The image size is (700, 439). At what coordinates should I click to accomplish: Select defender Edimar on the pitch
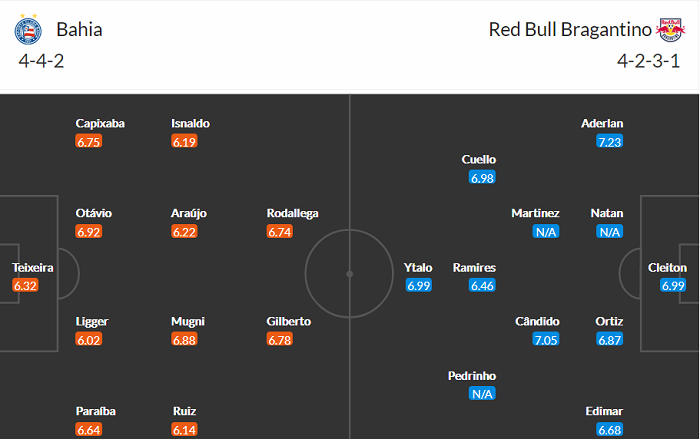(605, 411)
